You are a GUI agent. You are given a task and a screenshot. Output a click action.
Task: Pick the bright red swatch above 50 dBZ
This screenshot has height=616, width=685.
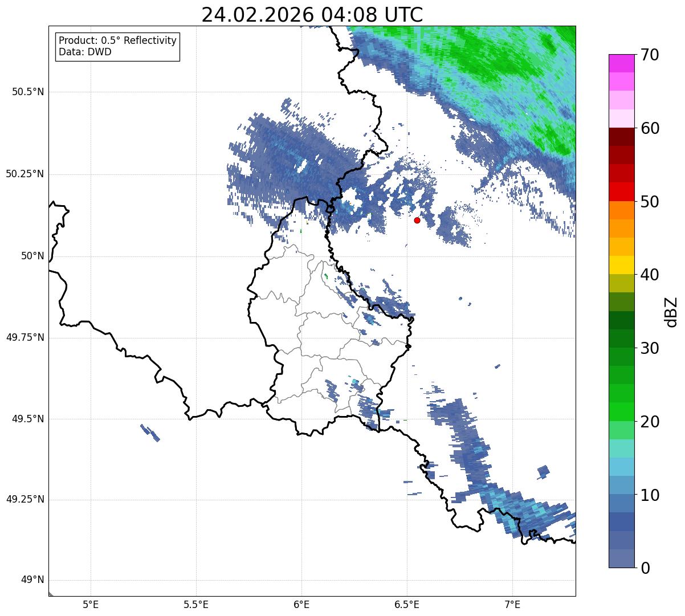[x=622, y=192]
